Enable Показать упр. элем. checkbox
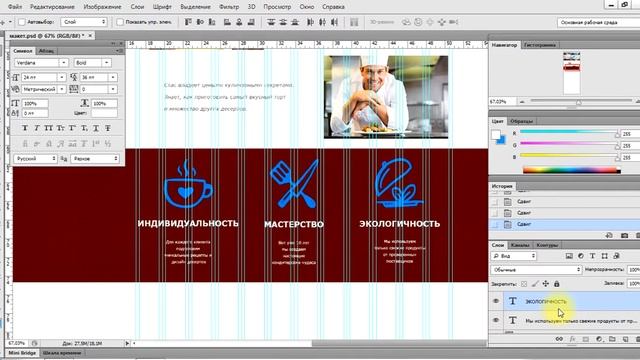 pyautogui.click(x=120, y=22)
